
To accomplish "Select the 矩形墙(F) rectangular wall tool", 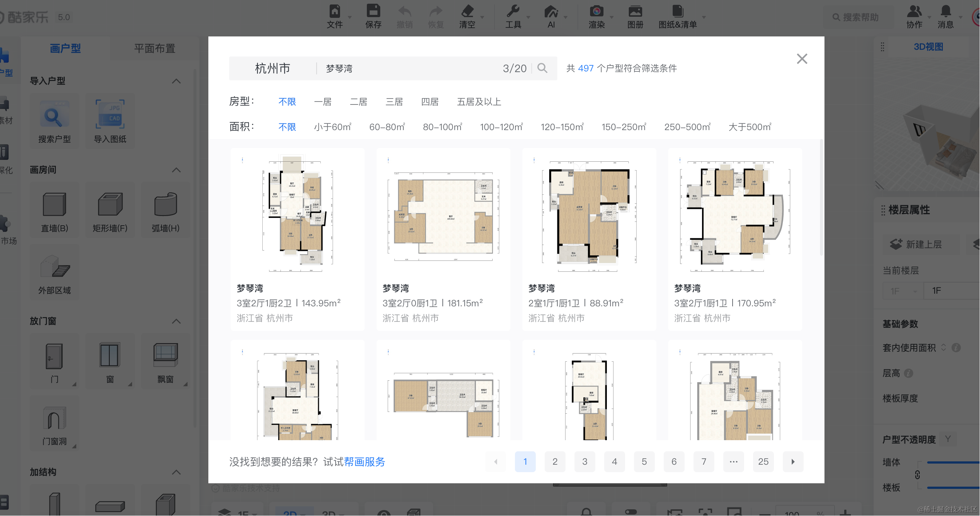I will [110, 210].
